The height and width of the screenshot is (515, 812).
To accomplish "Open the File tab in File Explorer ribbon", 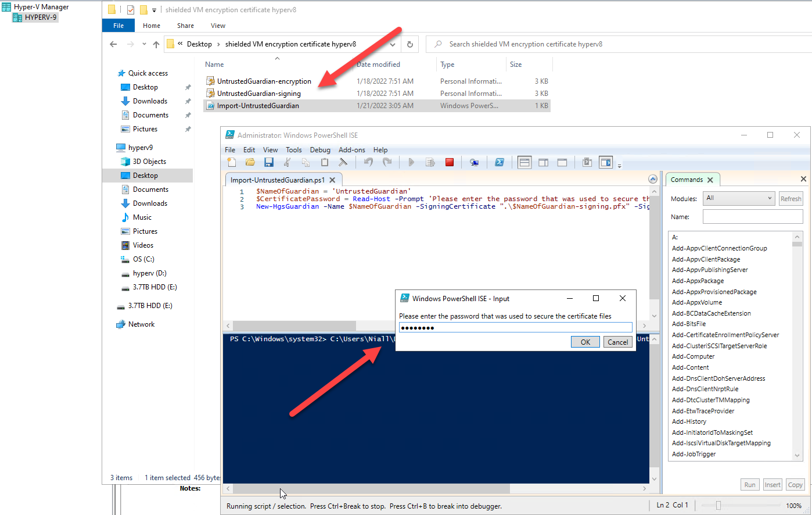I will 118,26.
